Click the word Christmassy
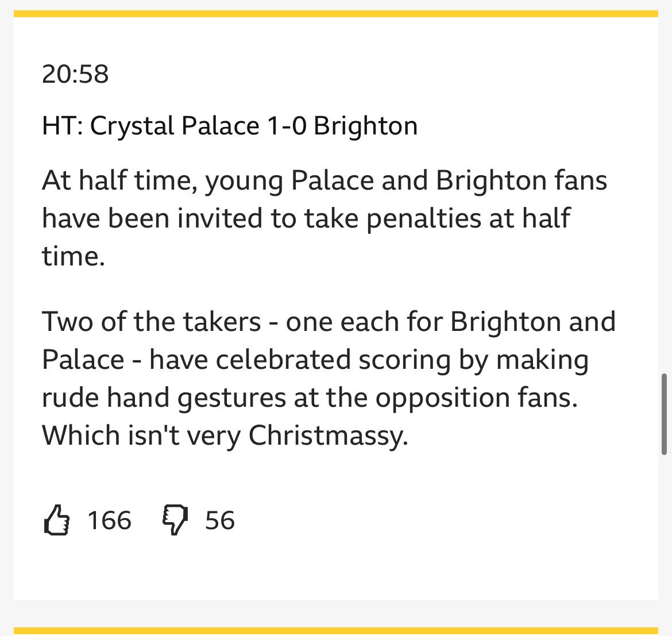 [329, 436]
